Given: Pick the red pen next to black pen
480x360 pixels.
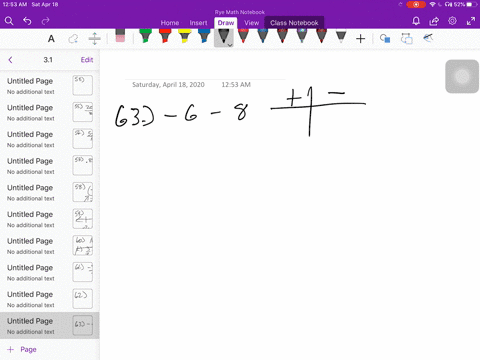Looking at the screenshot, I should click(243, 36).
